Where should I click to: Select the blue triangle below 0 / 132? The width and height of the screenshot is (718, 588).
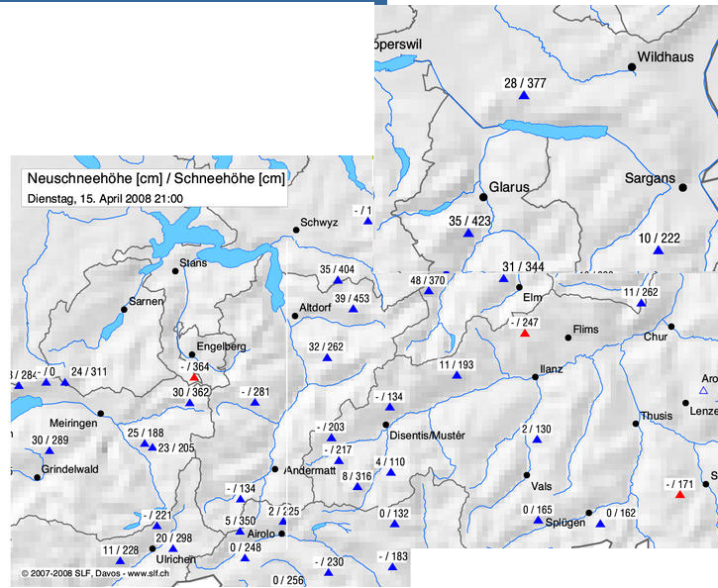tap(395, 524)
